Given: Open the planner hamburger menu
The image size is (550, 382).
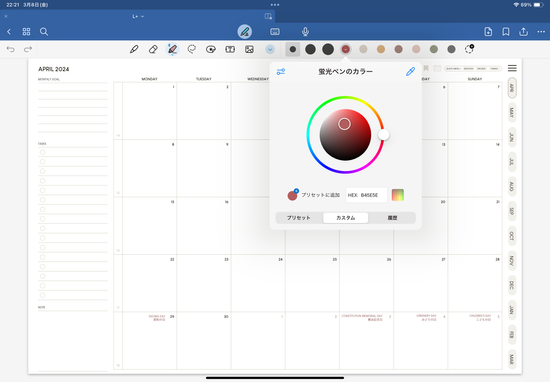Looking at the screenshot, I should click(512, 68).
